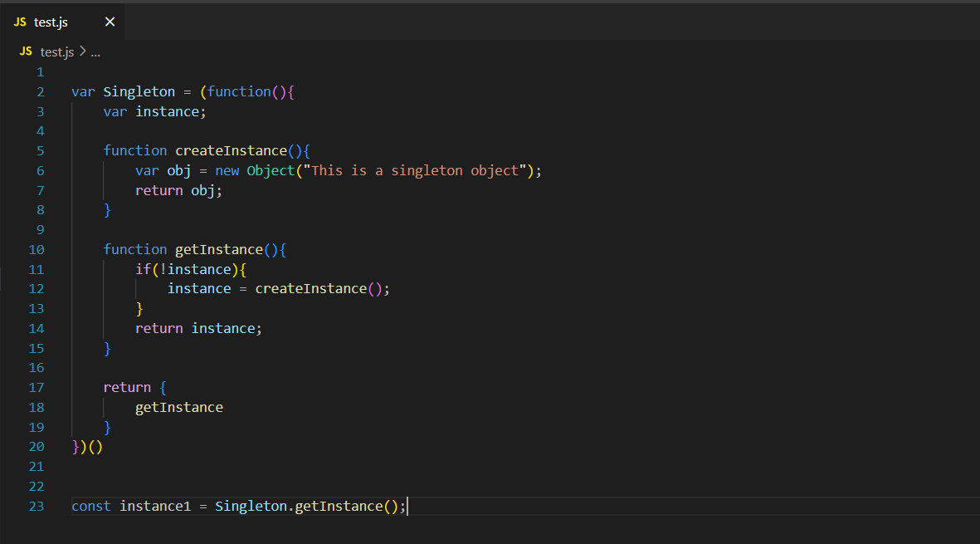Close the test.js tab
The image size is (980, 544).
[x=110, y=22]
